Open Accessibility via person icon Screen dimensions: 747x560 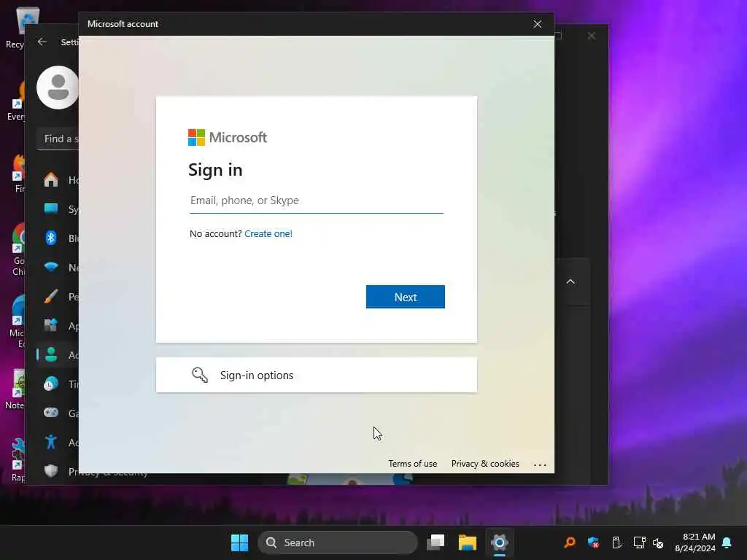click(x=51, y=443)
